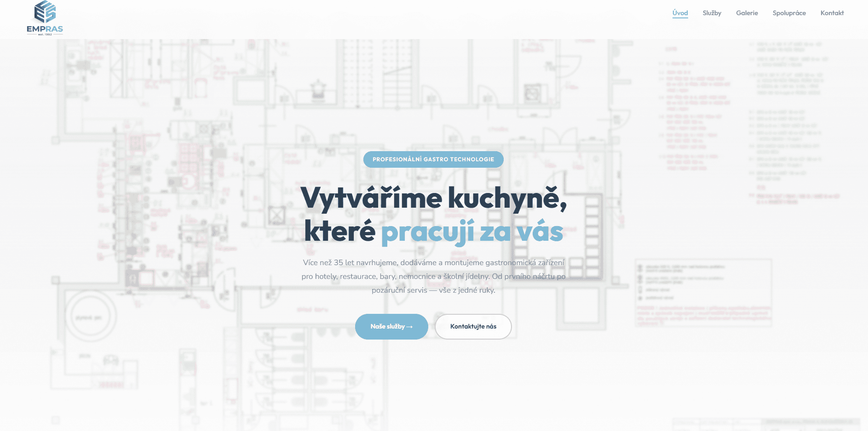Open the "Spolupráce" navigation link
Screen dimensions: 868x431
789,13
